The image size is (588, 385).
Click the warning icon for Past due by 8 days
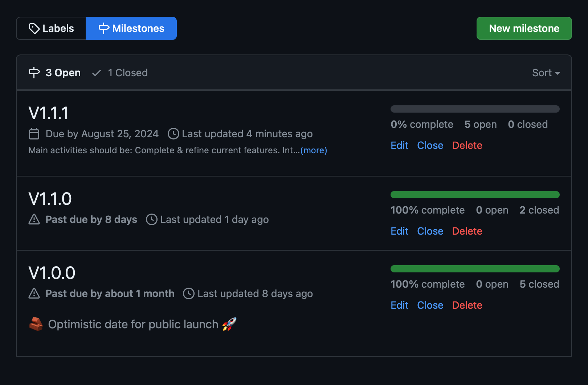[x=34, y=219]
